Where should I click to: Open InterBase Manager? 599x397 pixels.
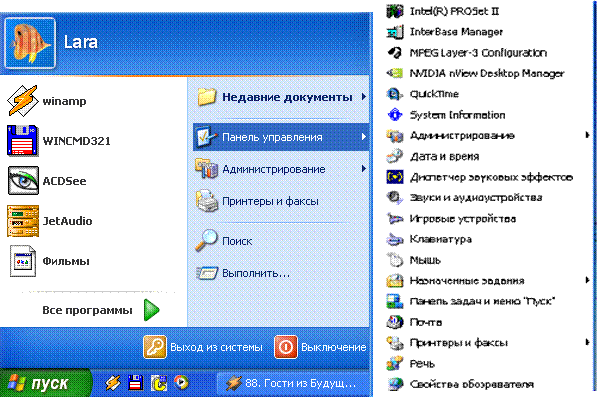pos(445,32)
